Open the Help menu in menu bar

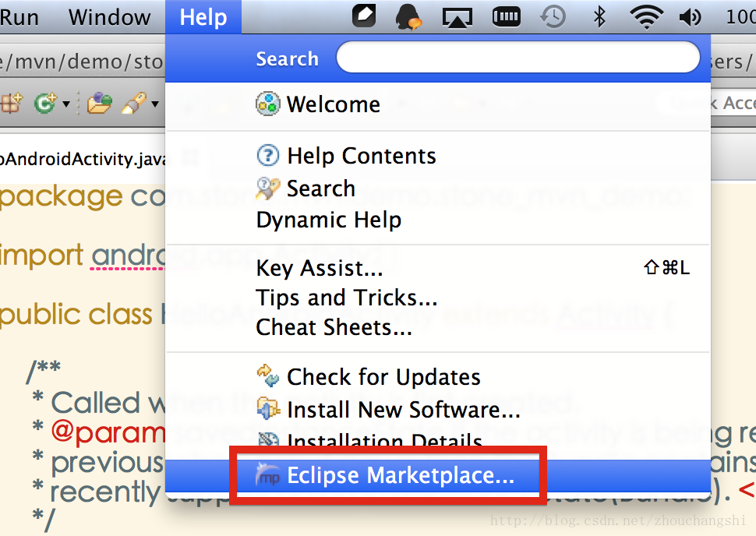coord(203,17)
